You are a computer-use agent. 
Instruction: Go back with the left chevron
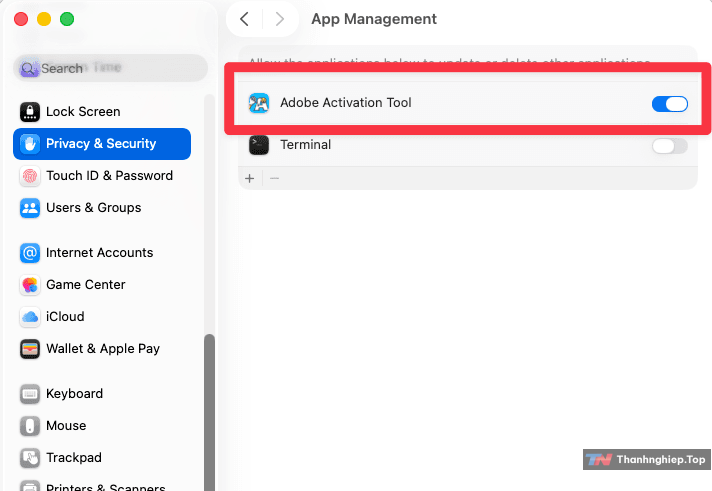244,19
